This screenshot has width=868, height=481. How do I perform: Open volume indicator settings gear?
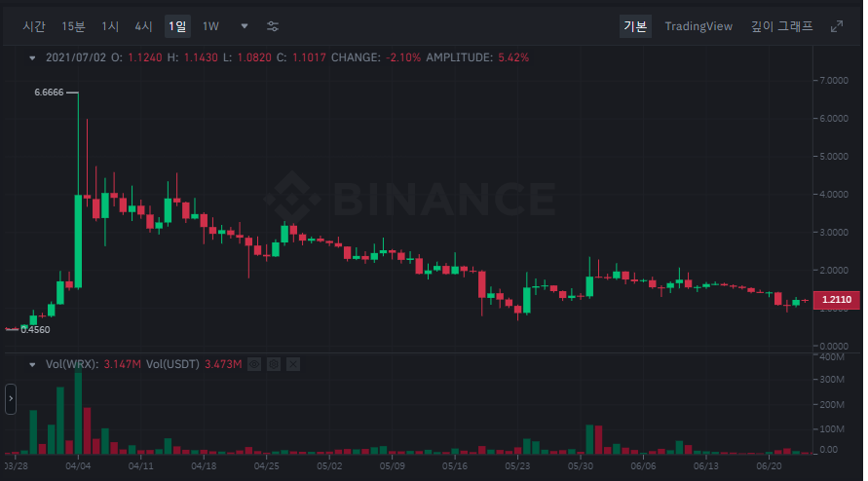[x=274, y=364]
